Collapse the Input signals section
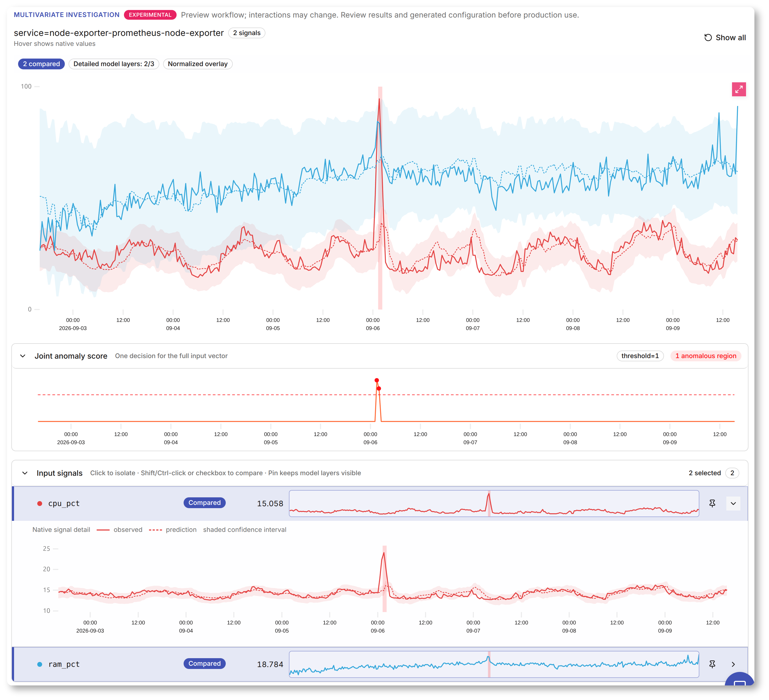This screenshot has height=700, width=769. coord(25,473)
